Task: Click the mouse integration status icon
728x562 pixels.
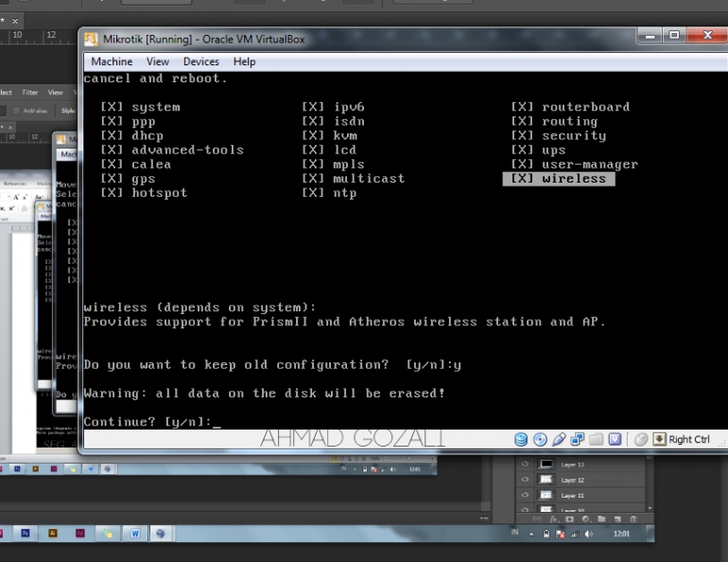Action: (x=641, y=439)
